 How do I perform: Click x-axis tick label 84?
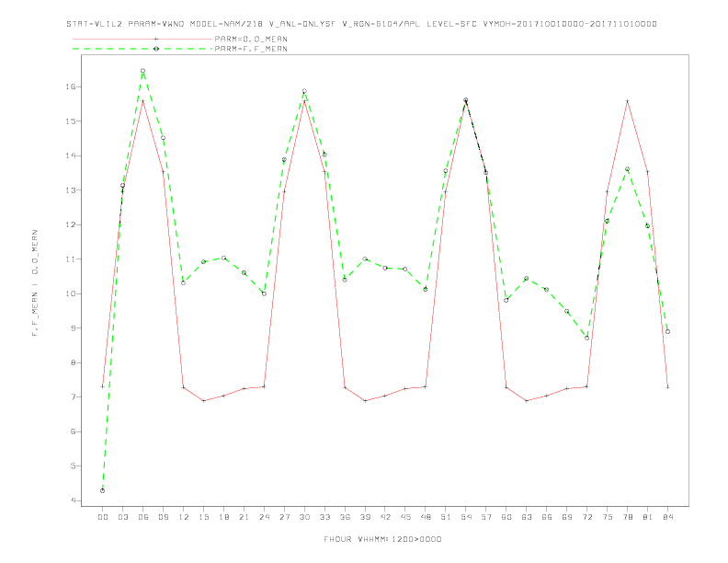coord(667,517)
